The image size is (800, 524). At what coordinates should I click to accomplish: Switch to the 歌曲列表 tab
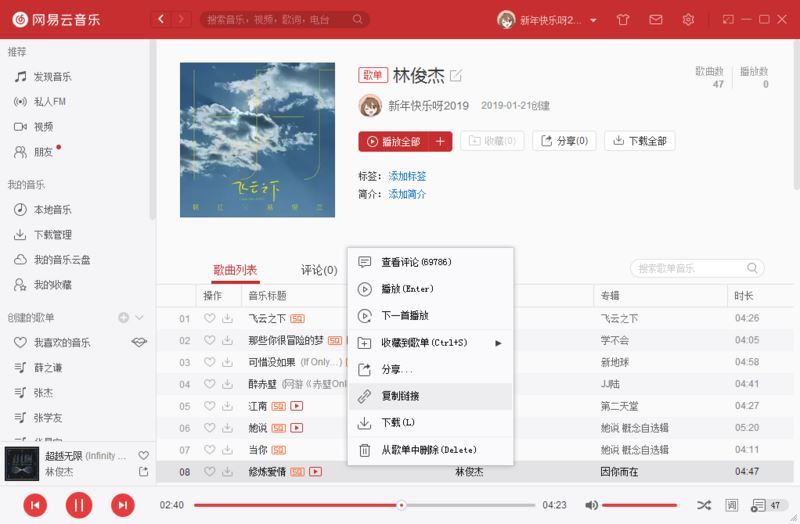[x=235, y=270]
